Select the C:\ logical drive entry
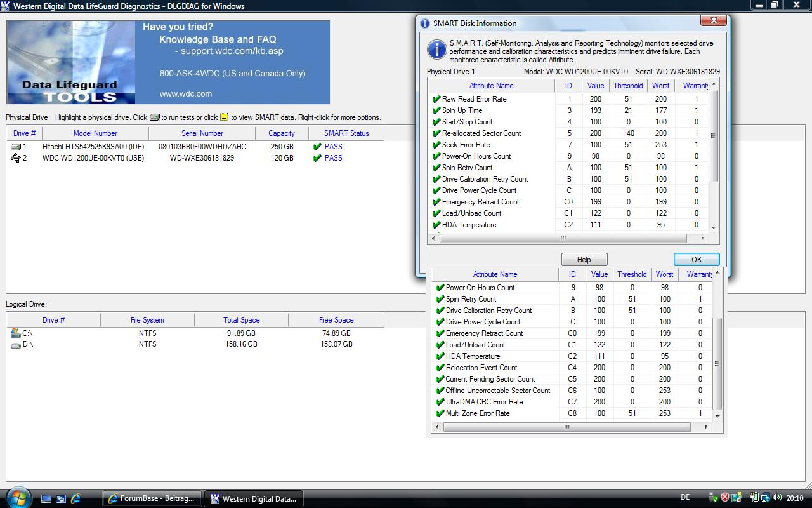 [x=195, y=333]
